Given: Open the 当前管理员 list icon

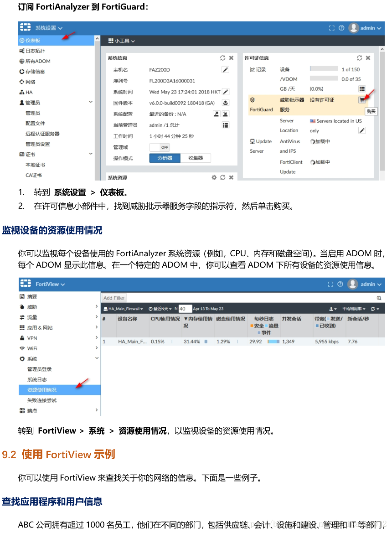Looking at the screenshot, I should [x=226, y=125].
